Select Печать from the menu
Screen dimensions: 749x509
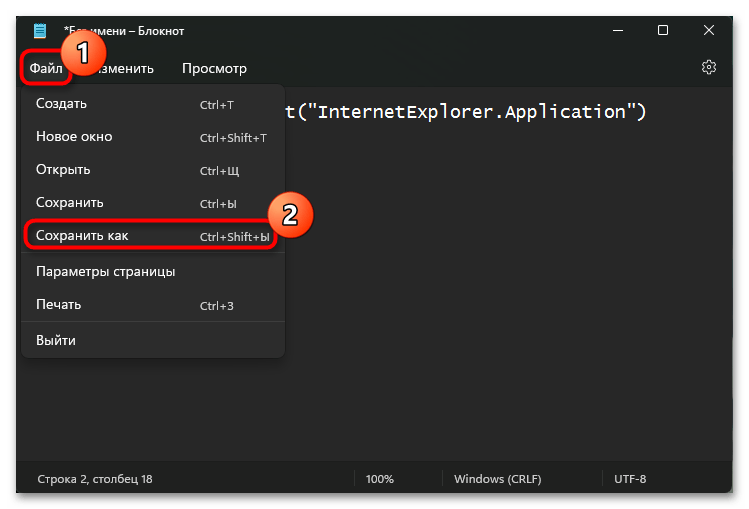point(153,305)
